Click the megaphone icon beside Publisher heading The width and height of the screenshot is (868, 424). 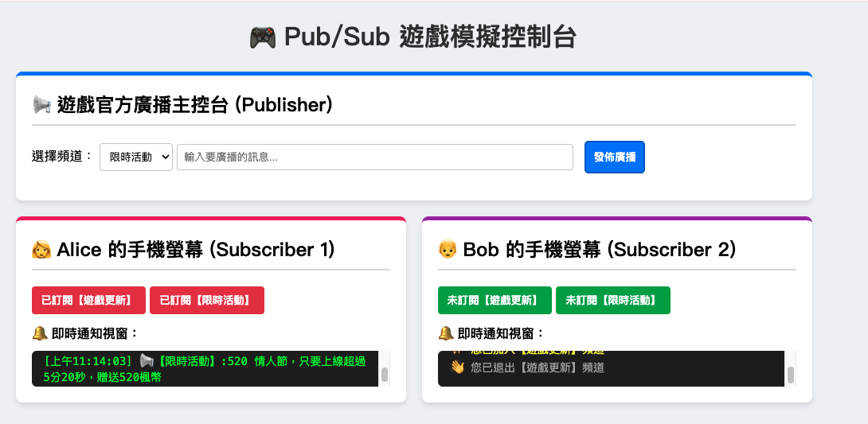click(42, 104)
